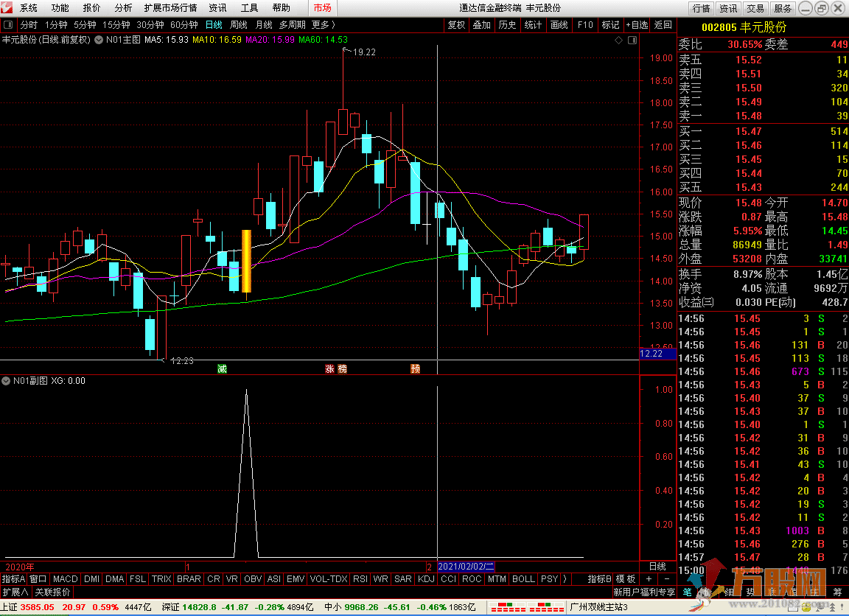Click the 复权 button
This screenshot has height=616, width=849.
[456, 25]
